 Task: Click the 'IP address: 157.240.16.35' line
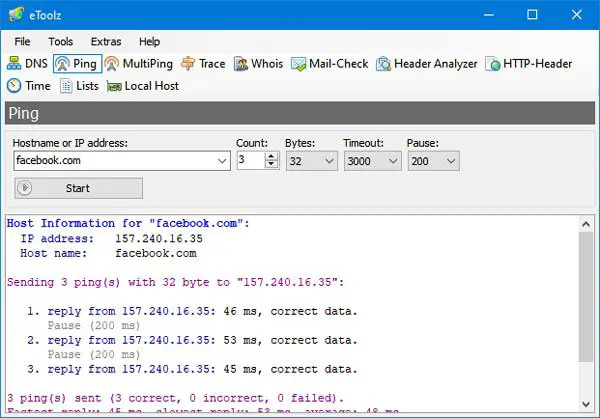coord(111,238)
